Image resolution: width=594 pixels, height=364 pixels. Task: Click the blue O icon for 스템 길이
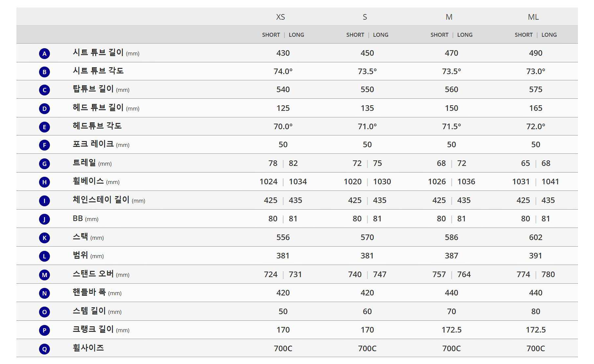pyautogui.click(x=44, y=312)
